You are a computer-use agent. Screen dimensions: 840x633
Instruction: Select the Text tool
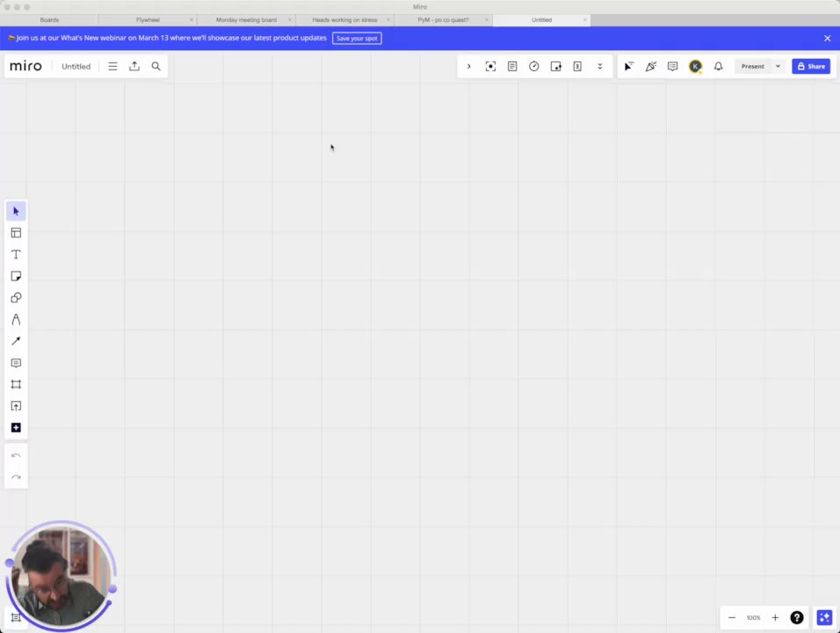tap(16, 255)
